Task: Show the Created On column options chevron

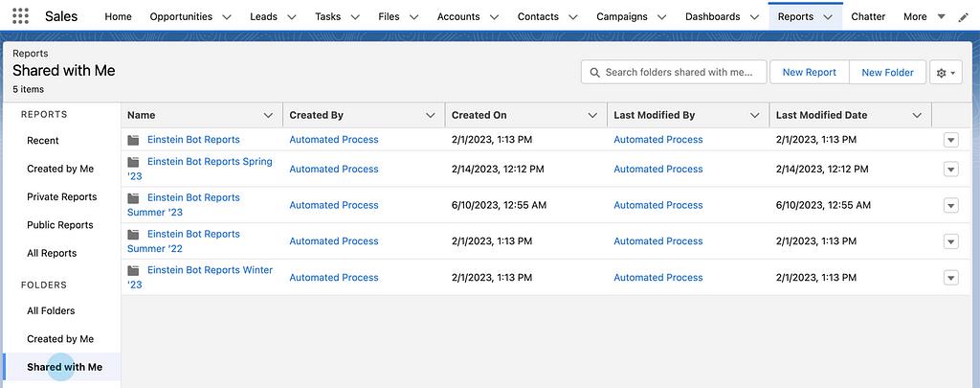Action: click(592, 115)
